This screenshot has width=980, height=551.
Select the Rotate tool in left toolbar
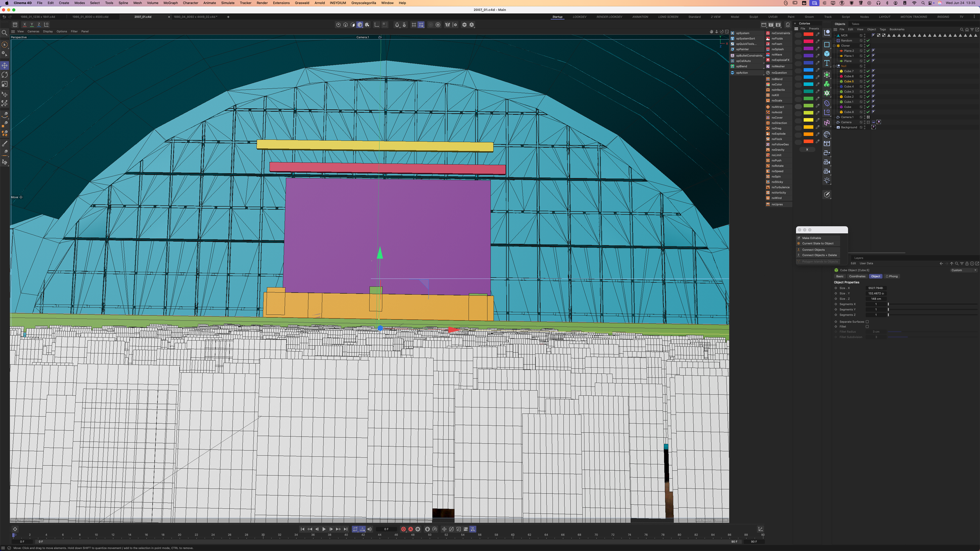5,75
